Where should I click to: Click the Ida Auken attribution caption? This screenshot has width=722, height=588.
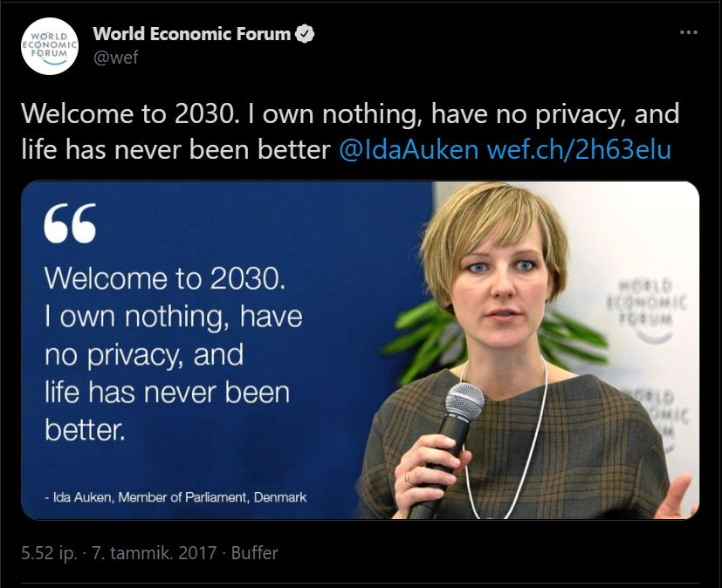(175, 497)
